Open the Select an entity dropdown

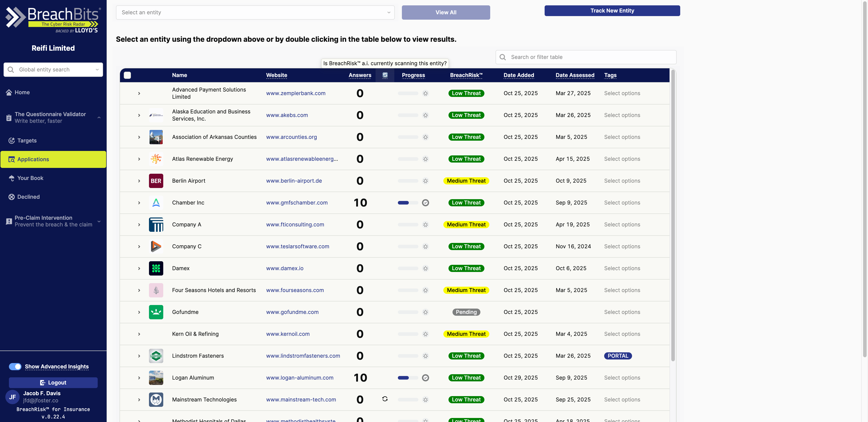255,13
